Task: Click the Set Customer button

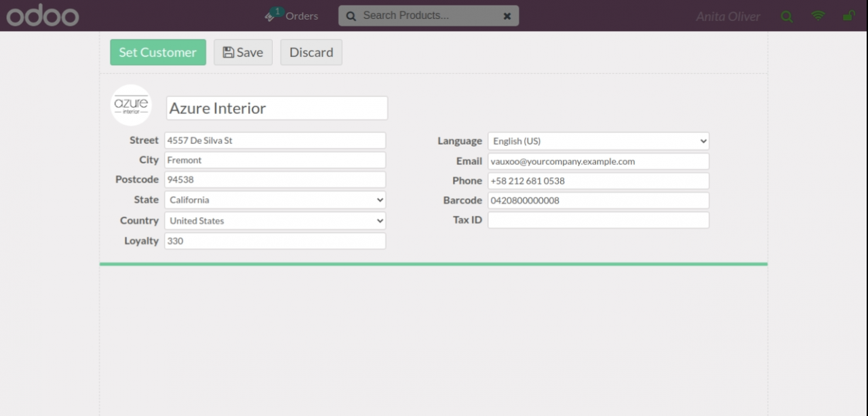Action: pyautogui.click(x=157, y=52)
